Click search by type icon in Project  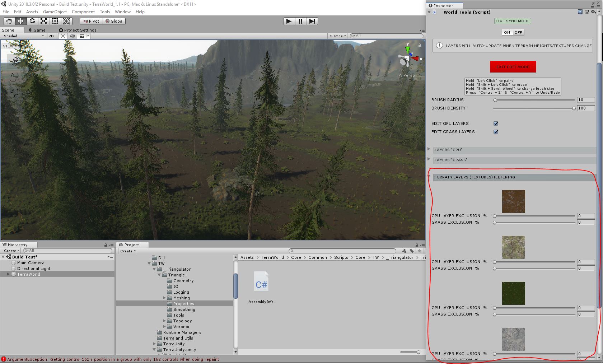(x=404, y=251)
